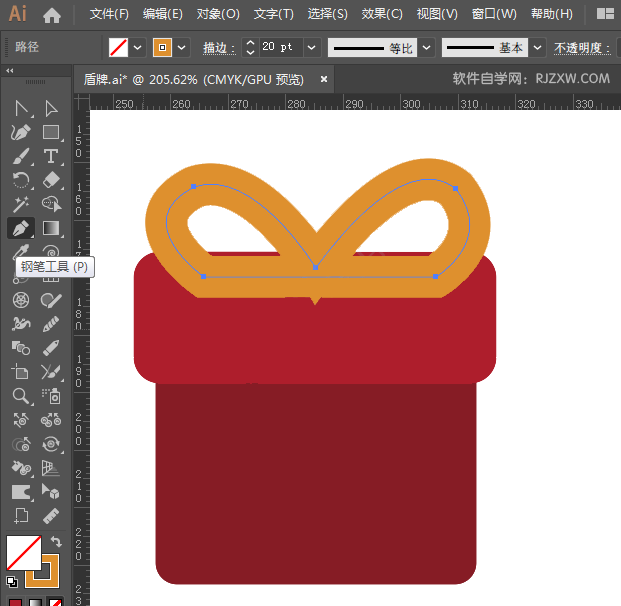Choose the Symbol Sprayer tool
The image size is (621, 606).
[51, 396]
